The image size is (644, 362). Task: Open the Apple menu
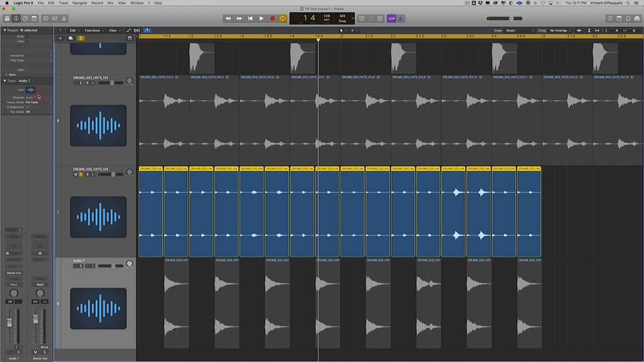coord(7,3)
